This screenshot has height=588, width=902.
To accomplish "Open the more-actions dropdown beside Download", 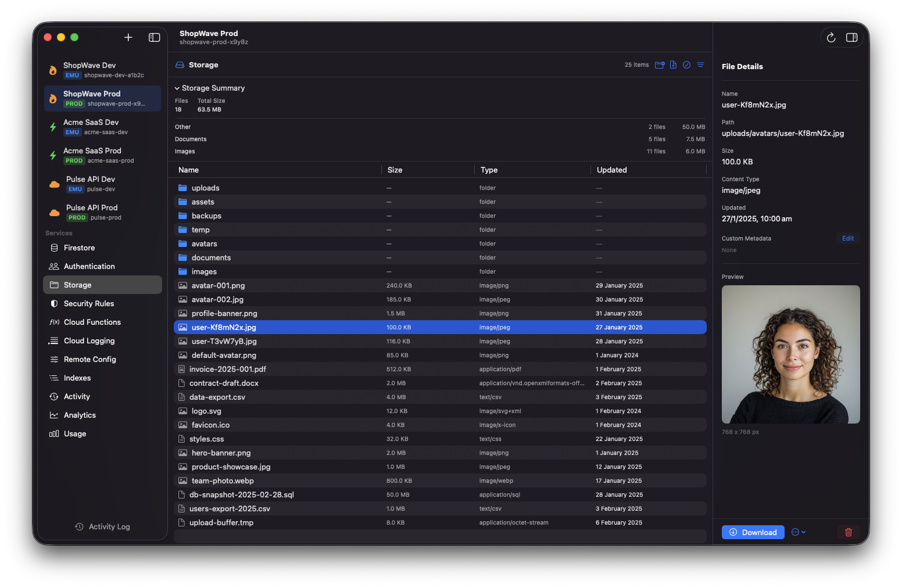I will (x=798, y=532).
